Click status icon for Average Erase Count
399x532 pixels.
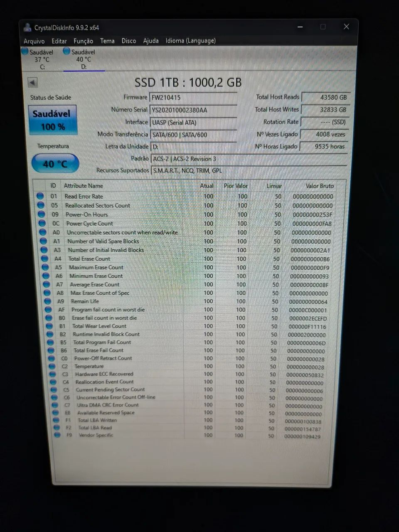(x=47, y=285)
